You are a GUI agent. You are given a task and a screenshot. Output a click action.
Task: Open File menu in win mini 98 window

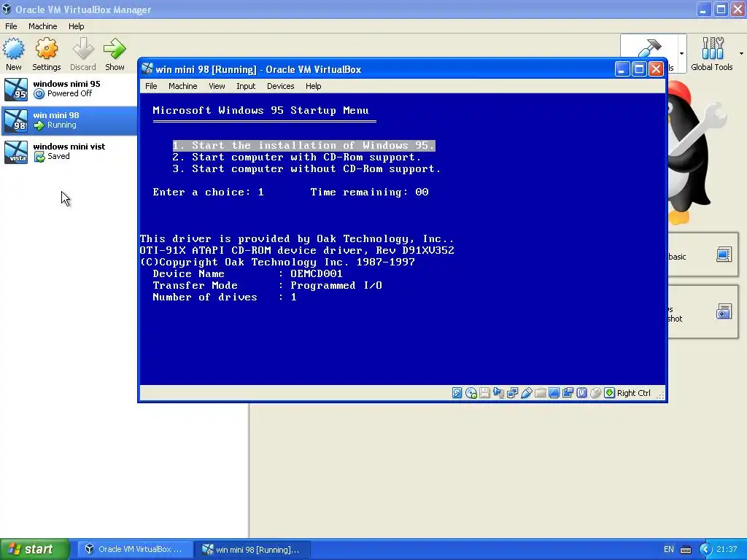click(151, 86)
